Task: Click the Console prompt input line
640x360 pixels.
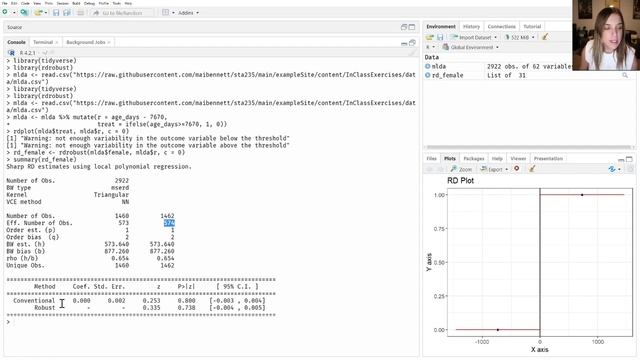Action: click(212, 322)
